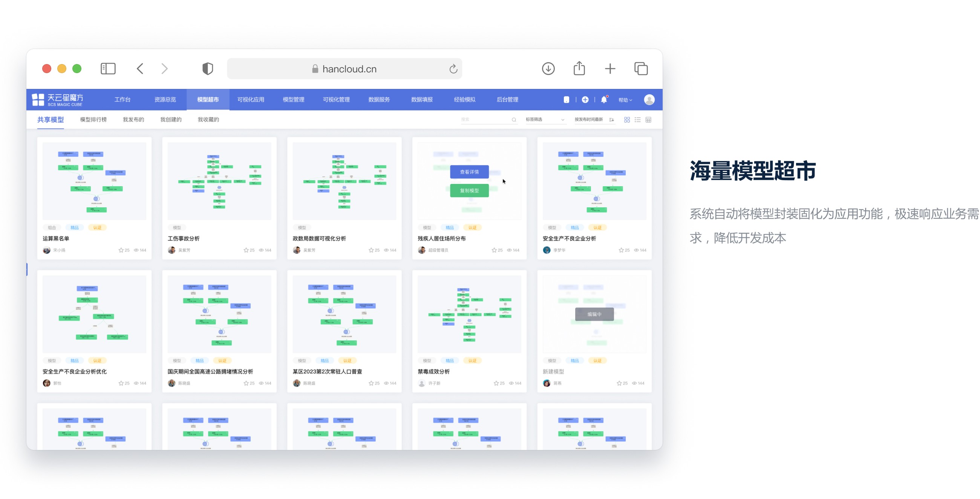Go to 工作台 in the navigation bar
This screenshot has height=499, width=980.
pos(122,99)
